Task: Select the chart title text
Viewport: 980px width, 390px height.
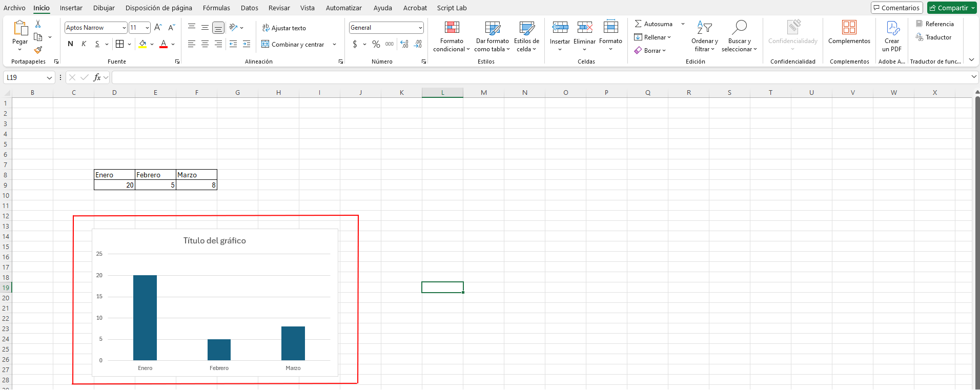Action: coord(214,241)
